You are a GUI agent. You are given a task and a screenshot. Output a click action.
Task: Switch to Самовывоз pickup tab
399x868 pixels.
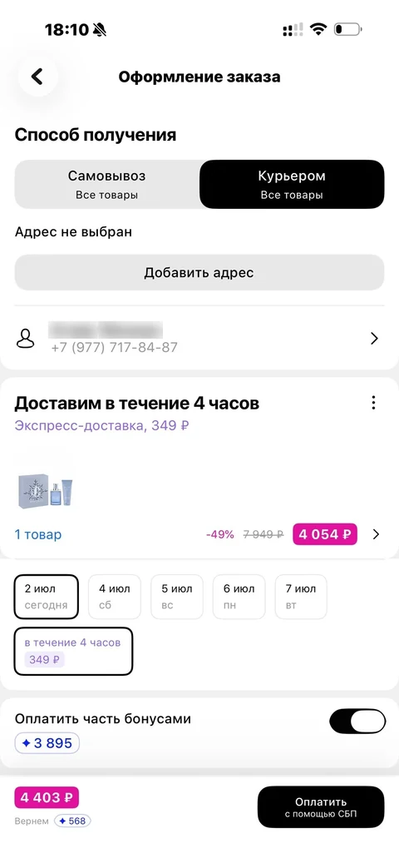[x=107, y=185]
